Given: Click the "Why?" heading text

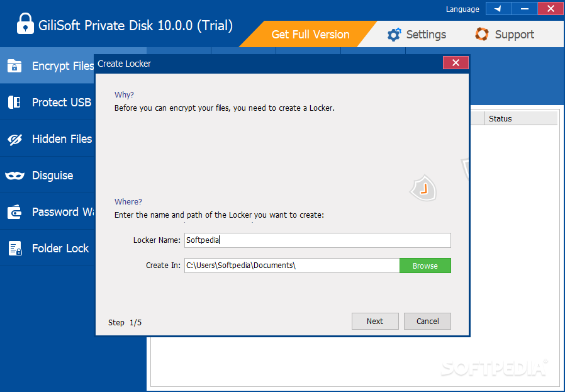Looking at the screenshot, I should [125, 95].
